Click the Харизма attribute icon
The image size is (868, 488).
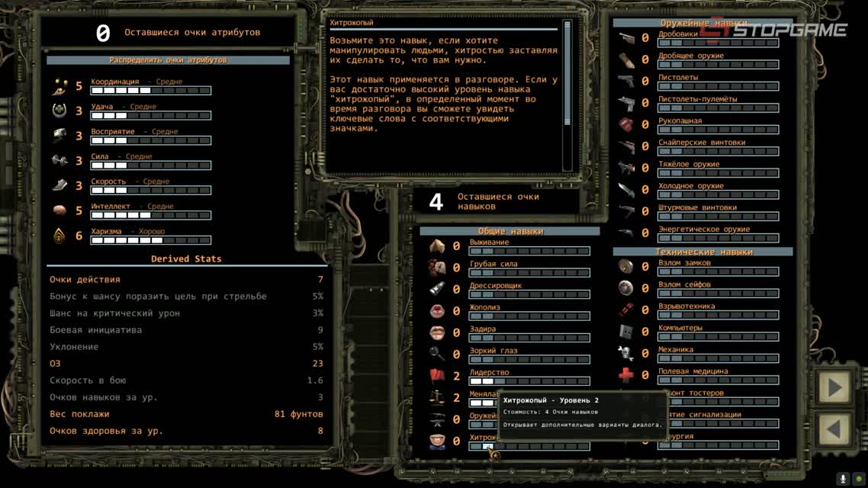pos(59,236)
